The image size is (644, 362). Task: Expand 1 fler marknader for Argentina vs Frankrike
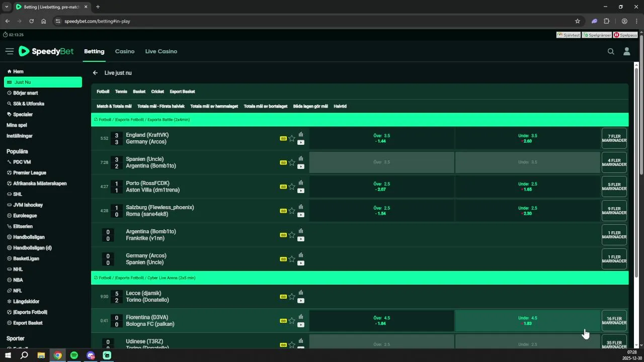tap(614, 235)
